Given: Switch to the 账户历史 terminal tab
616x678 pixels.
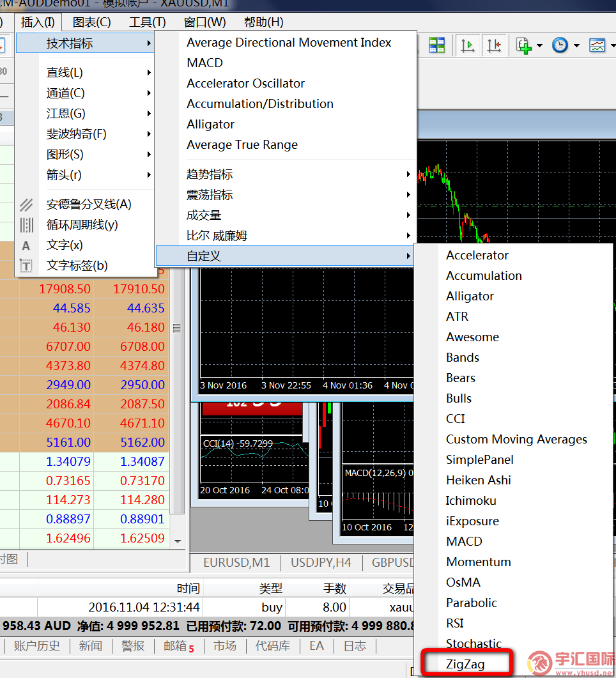Looking at the screenshot, I should click(37, 646).
